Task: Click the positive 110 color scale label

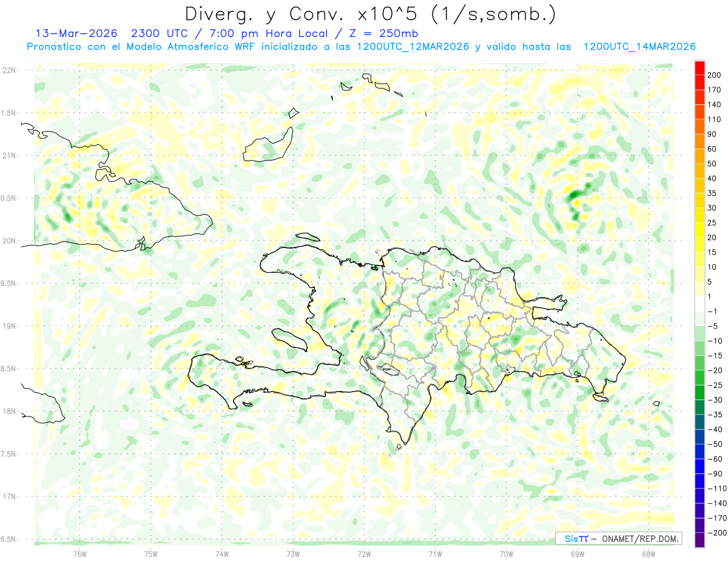Action: pyautogui.click(x=715, y=119)
